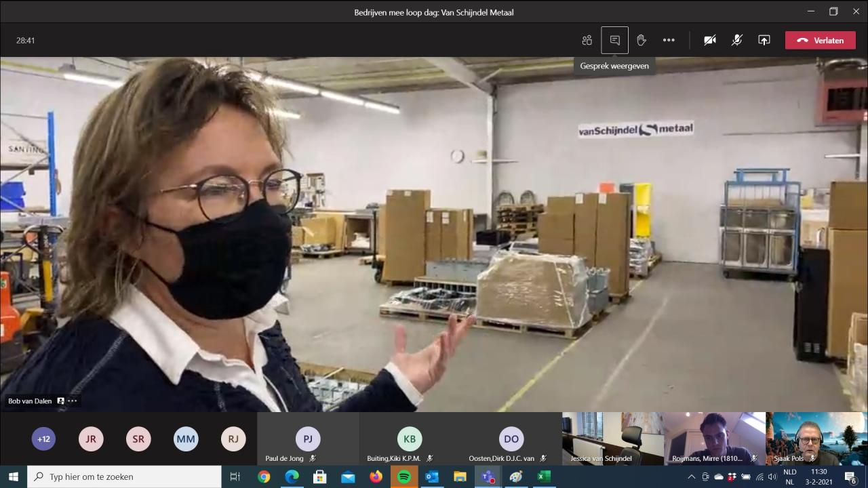
Task: Click the Windows search box
Action: pyautogui.click(x=124, y=477)
